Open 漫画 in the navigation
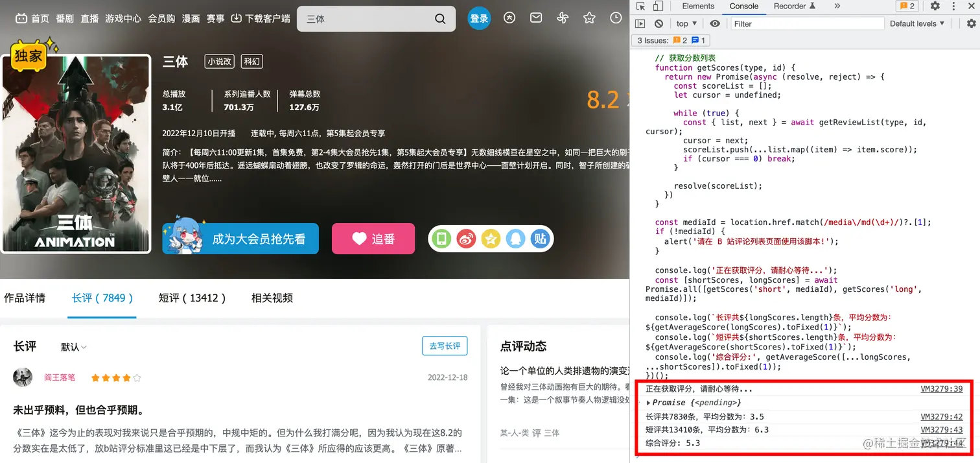Viewport: 980px width, 463px height. (191, 18)
